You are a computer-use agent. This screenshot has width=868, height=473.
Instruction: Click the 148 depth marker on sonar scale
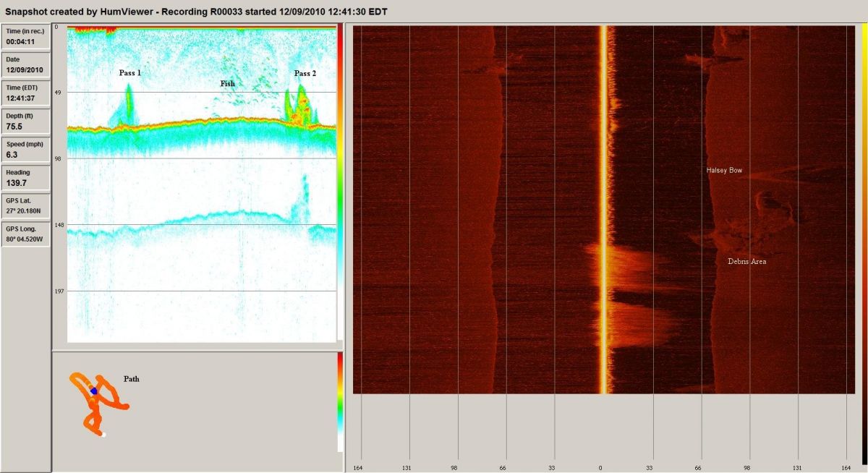[x=59, y=225]
